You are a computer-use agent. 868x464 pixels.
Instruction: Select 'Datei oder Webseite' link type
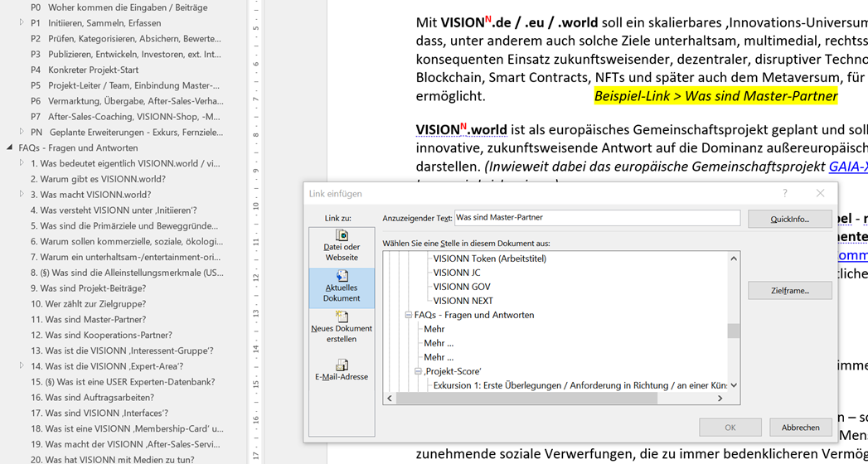[341, 245]
